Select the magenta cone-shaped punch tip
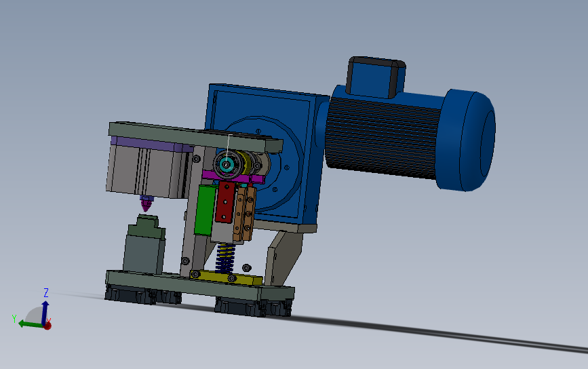This screenshot has width=588, height=369. (146, 204)
